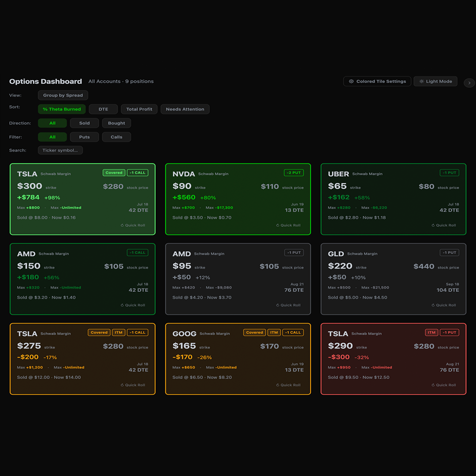Click the -1 PUT badge on TSLA $290
Image resolution: width=476 pixels, height=476 pixels.
pyautogui.click(x=450, y=332)
